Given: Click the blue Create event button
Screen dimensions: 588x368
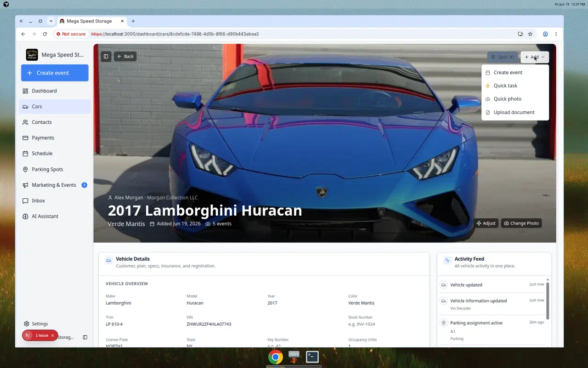Looking at the screenshot, I should pyautogui.click(x=55, y=73).
